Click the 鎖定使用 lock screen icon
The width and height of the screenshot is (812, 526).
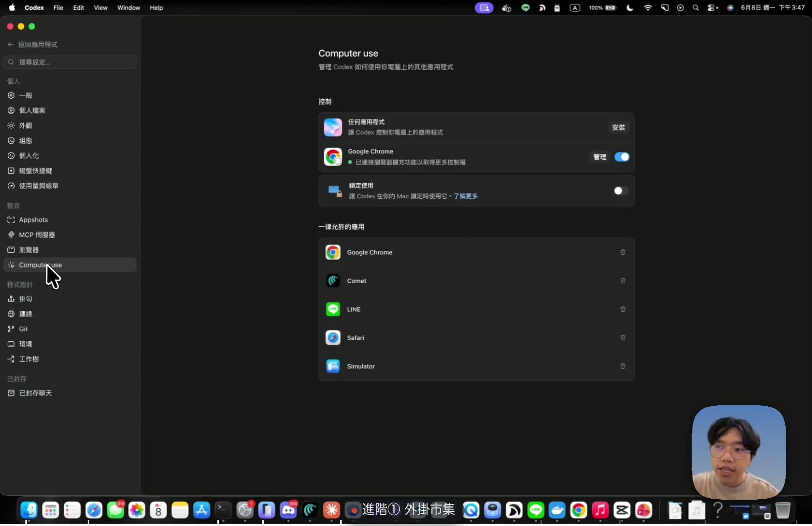pyautogui.click(x=335, y=191)
